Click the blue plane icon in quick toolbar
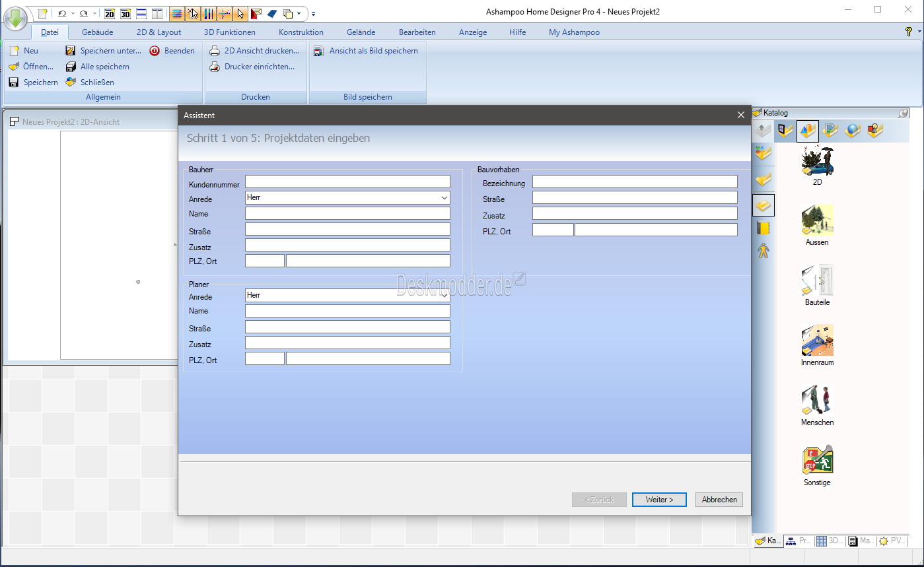This screenshot has width=924, height=567. pos(272,13)
